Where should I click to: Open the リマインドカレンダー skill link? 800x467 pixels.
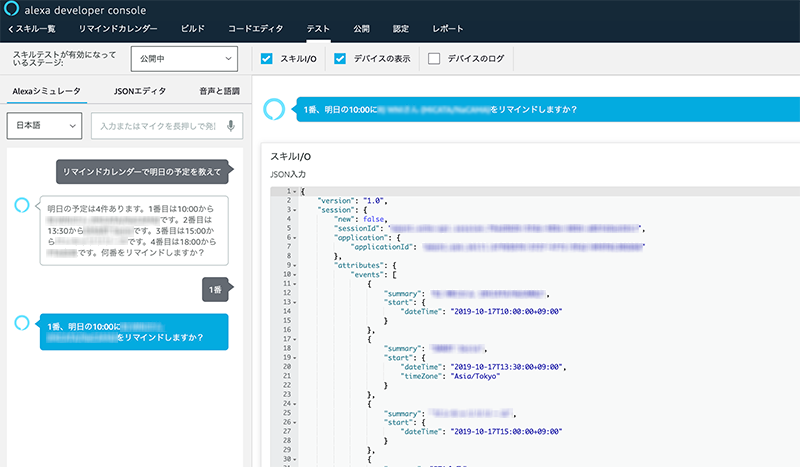(x=118, y=29)
